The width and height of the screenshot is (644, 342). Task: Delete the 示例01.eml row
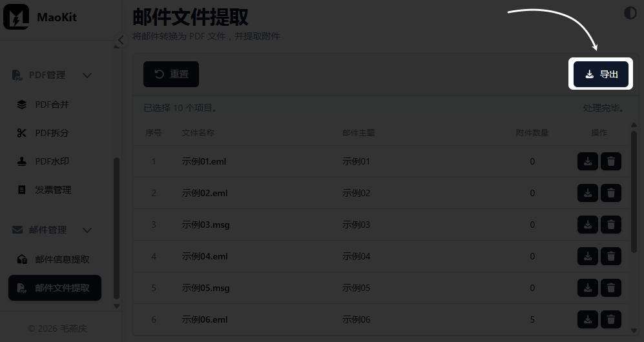pos(610,161)
